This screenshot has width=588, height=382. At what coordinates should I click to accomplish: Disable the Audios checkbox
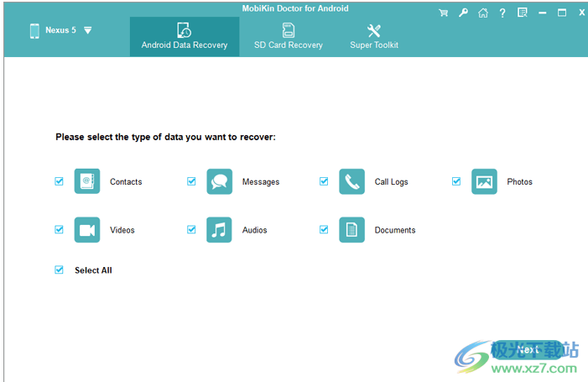[192, 229]
